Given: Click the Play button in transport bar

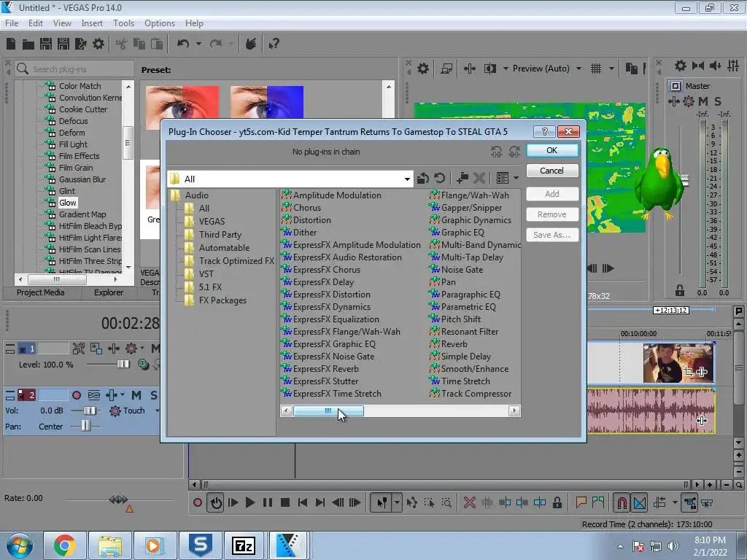Looking at the screenshot, I should [250, 502].
